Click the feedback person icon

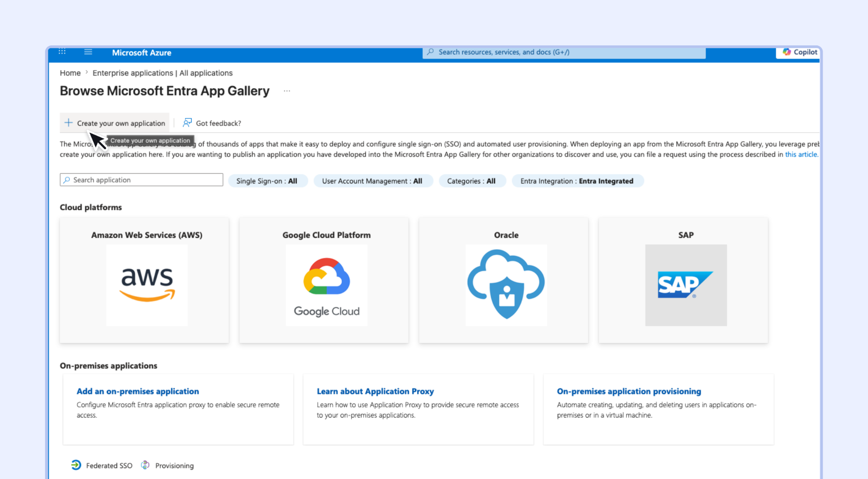(187, 123)
